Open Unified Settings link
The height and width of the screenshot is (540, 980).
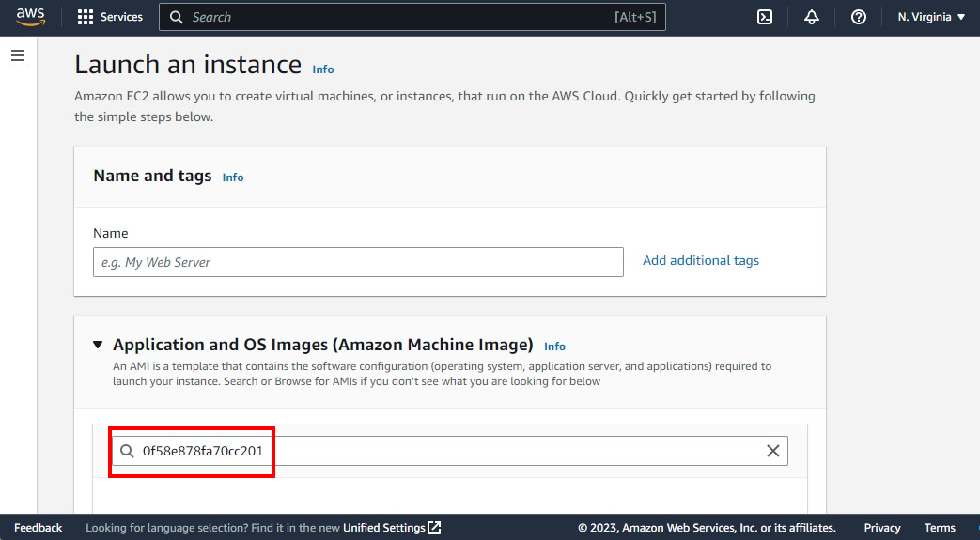pos(384,528)
